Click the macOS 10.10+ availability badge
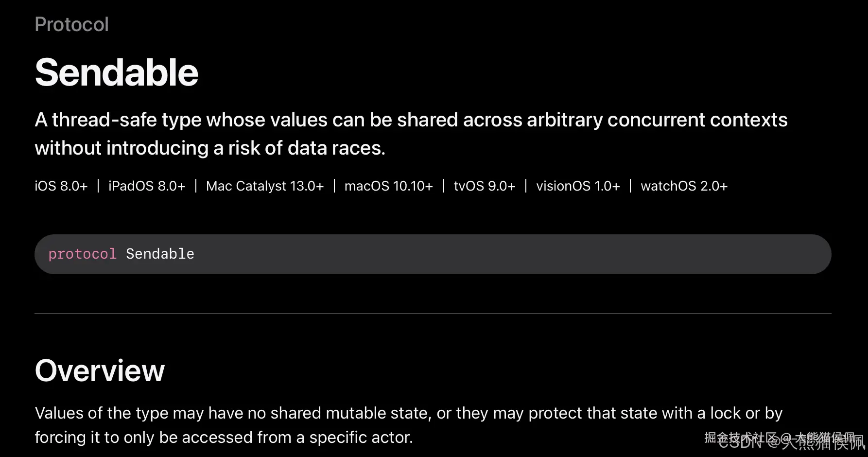 coord(388,186)
